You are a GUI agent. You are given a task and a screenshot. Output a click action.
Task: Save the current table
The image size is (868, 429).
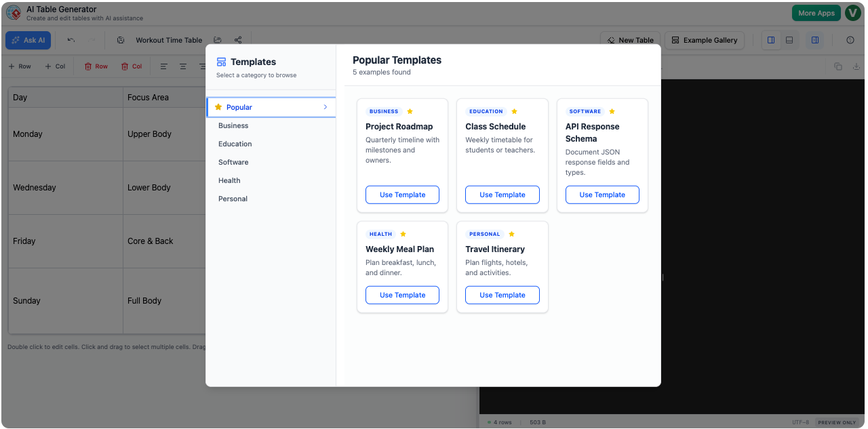click(x=218, y=40)
